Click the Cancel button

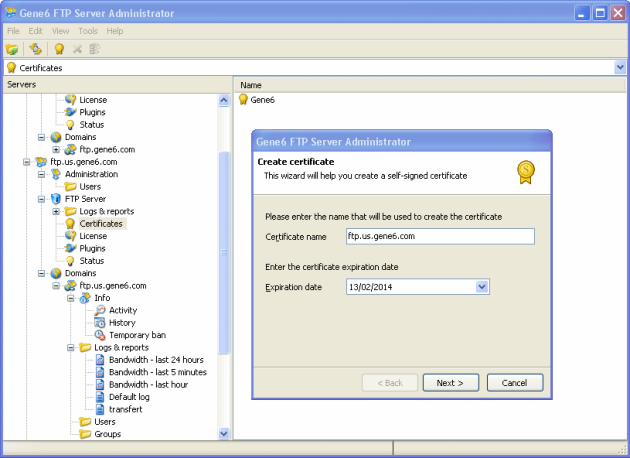[515, 383]
